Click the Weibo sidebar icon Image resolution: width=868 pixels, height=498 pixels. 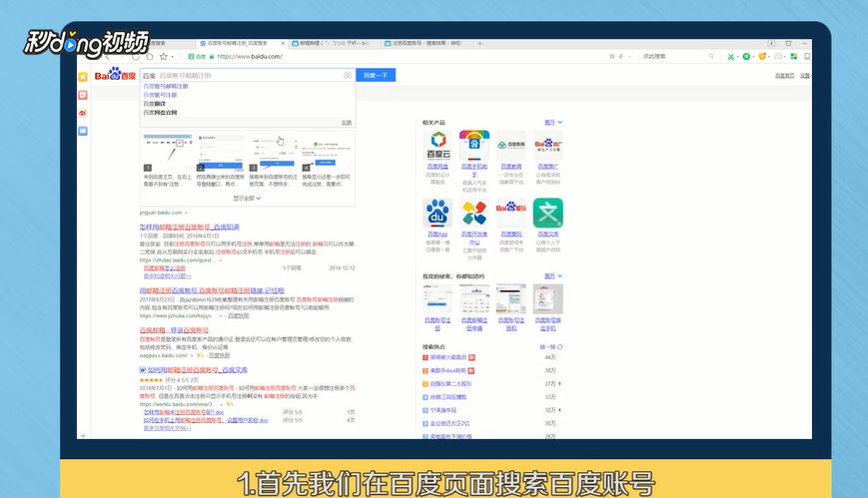pyautogui.click(x=83, y=113)
